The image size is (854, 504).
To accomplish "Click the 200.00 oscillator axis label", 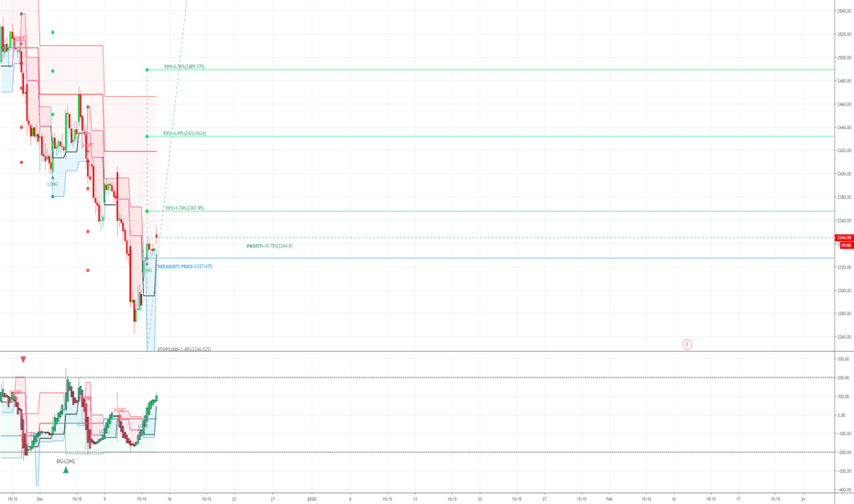I will 844,378.
